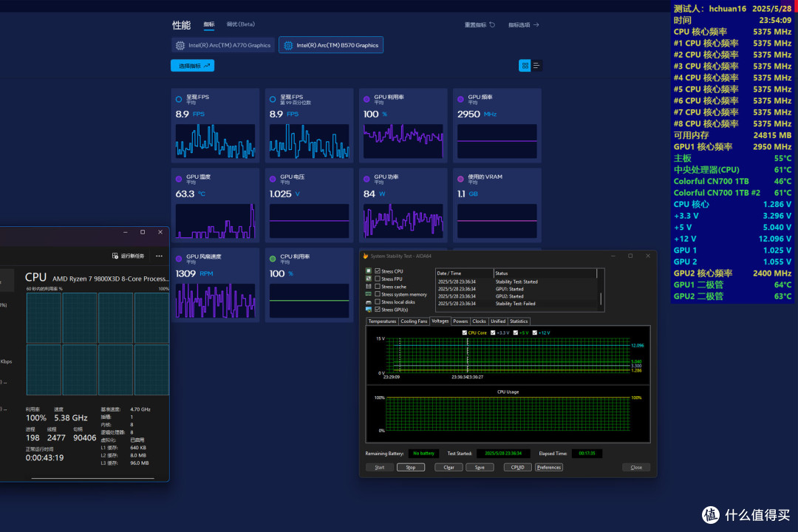Uncheck the Stress GPU(s) checkbox
798x532 pixels.
(378, 309)
